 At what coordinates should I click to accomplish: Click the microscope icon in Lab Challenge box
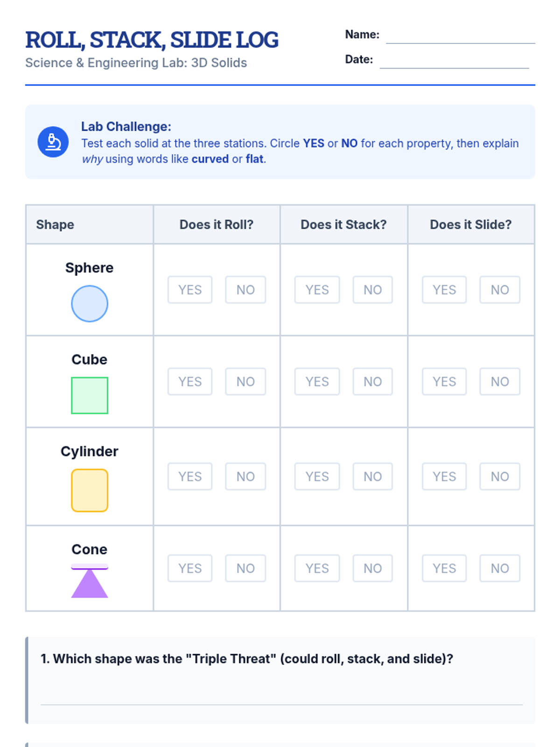coord(53,142)
